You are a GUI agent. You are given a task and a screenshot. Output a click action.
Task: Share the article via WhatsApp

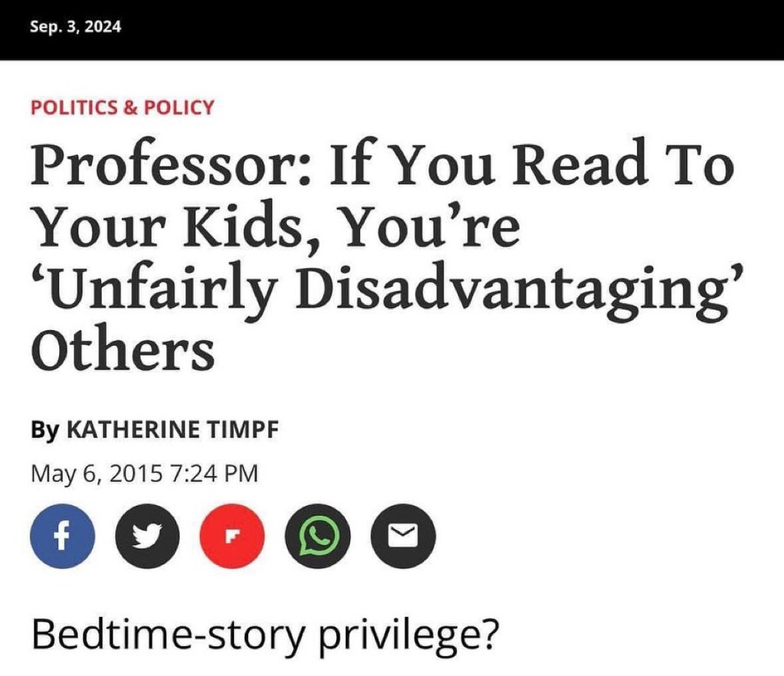(x=317, y=537)
